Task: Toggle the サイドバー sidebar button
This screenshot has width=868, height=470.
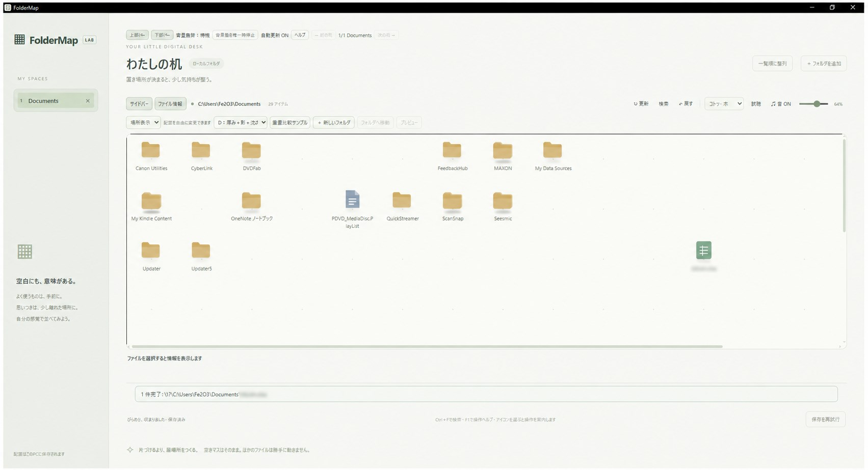Action: pyautogui.click(x=139, y=104)
